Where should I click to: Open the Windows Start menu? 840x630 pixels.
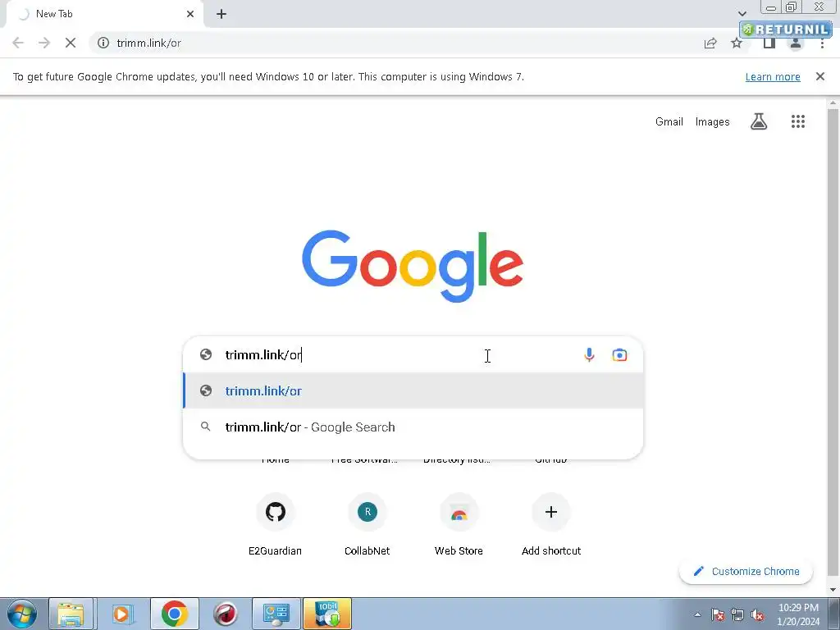pyautogui.click(x=22, y=614)
